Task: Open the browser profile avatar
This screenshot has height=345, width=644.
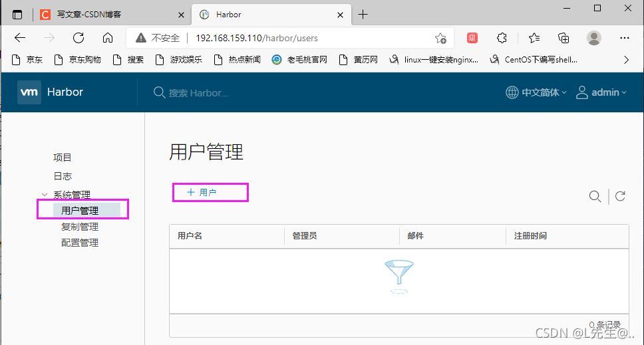Action: 594,38
